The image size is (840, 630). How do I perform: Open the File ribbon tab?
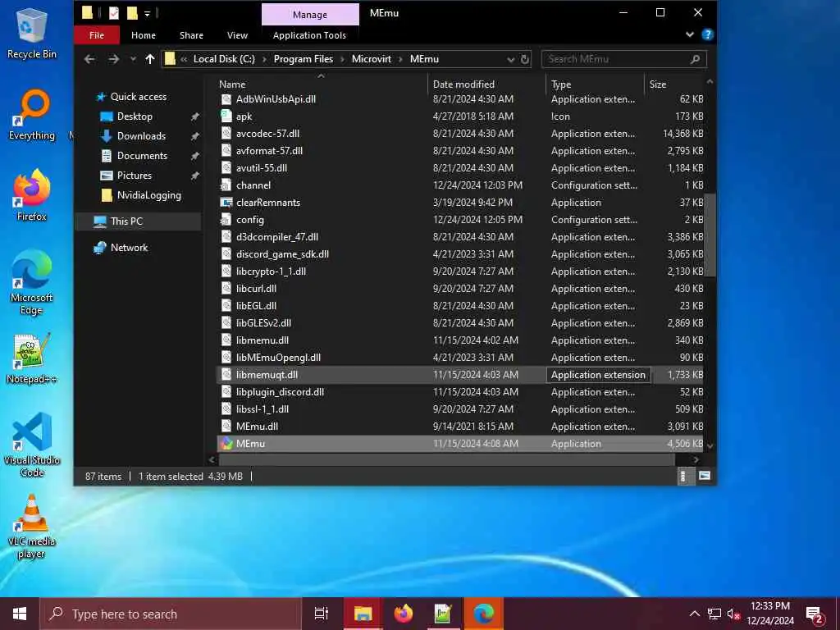pos(97,35)
